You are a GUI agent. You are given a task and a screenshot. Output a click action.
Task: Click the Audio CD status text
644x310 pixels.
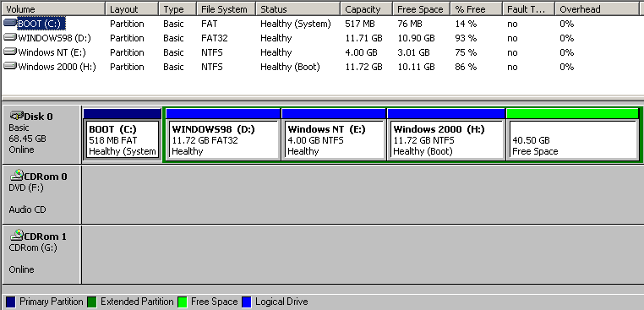coord(27,209)
